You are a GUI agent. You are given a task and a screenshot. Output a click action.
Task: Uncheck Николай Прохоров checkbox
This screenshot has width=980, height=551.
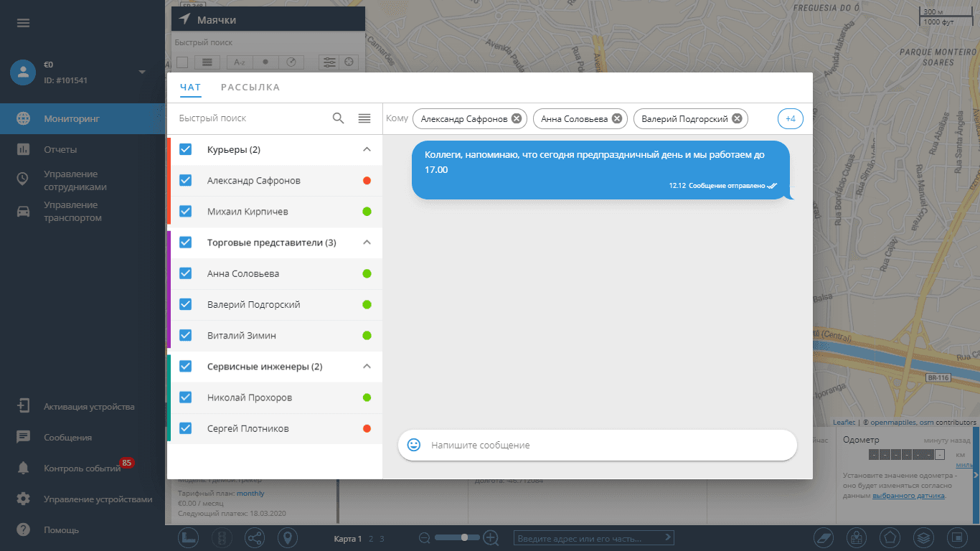click(x=186, y=397)
